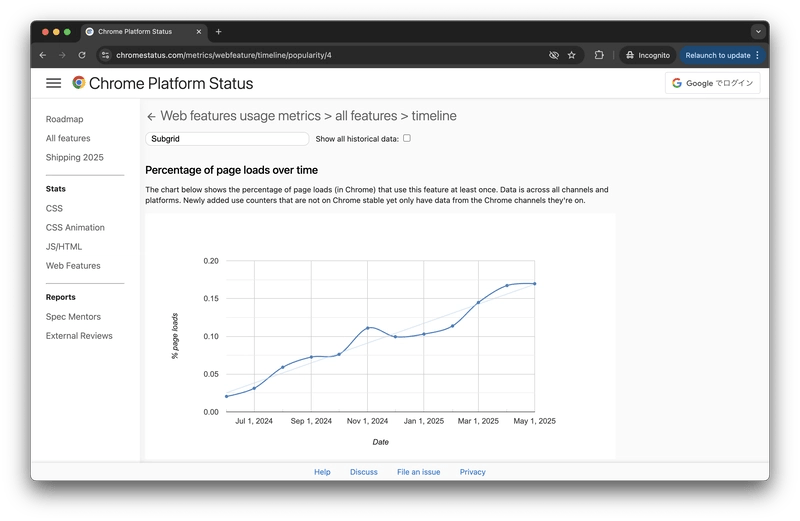
Task: Click the Help footer link
Action: click(322, 472)
